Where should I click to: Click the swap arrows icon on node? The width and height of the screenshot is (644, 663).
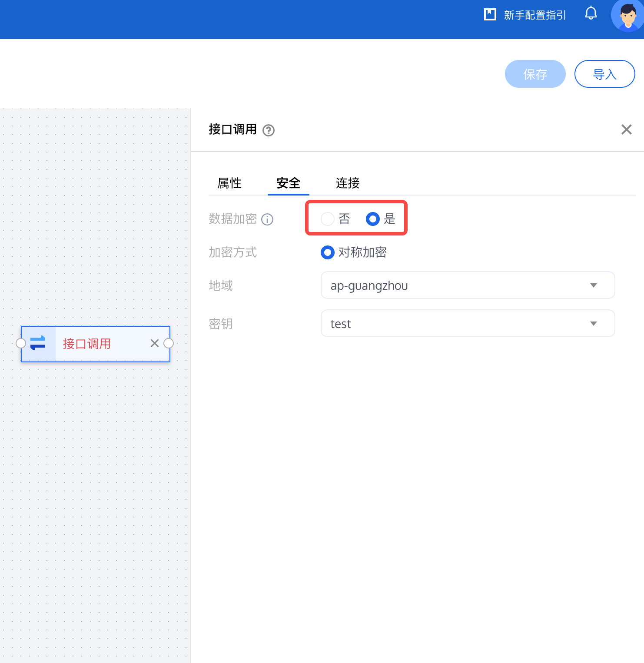point(38,343)
